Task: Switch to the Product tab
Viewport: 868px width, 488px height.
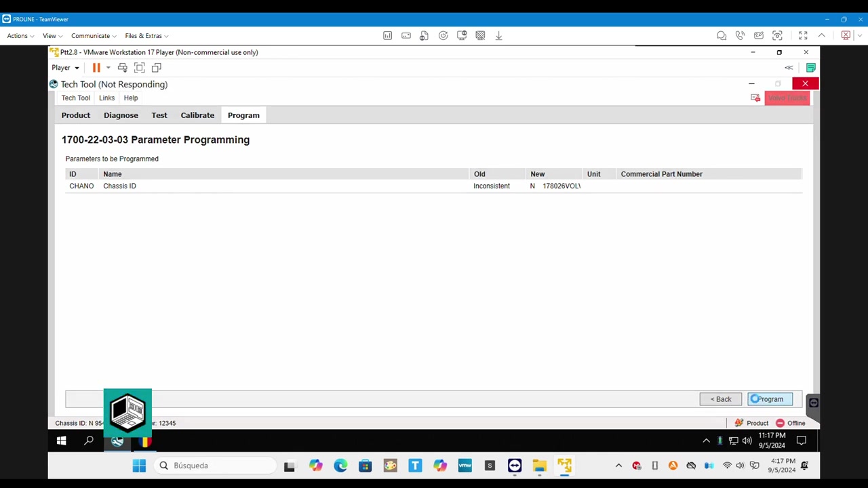Action: tap(75, 115)
